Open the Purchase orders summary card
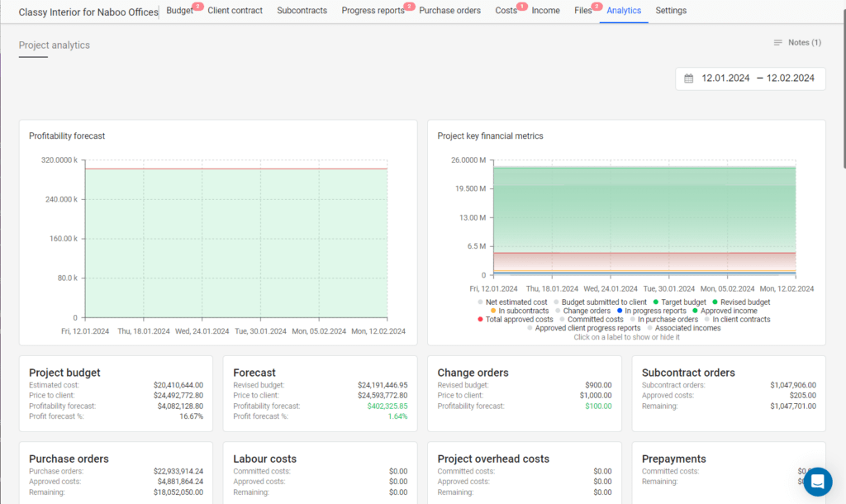This screenshot has width=846, height=504. click(x=116, y=473)
